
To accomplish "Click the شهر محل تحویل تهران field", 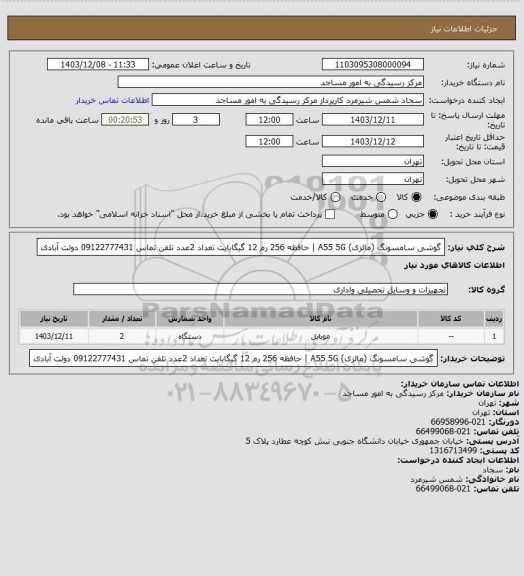I will (373, 179).
